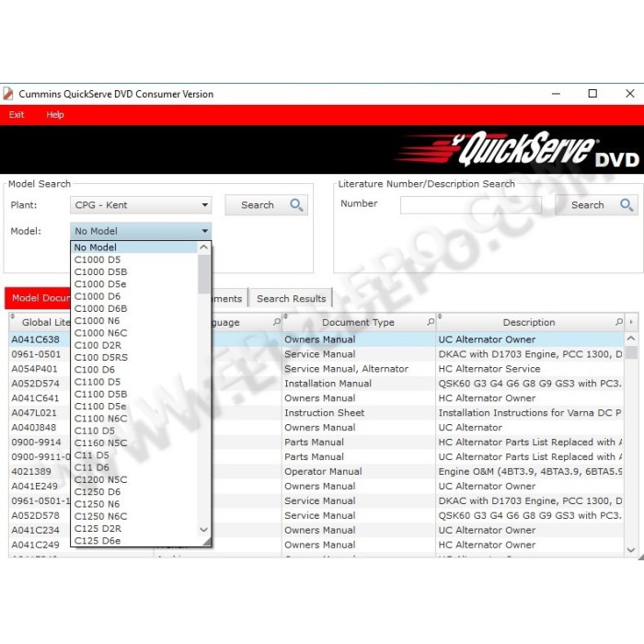Click Search button beside Number field
Image resolution: width=644 pixels, height=644 pixels.
click(x=596, y=205)
